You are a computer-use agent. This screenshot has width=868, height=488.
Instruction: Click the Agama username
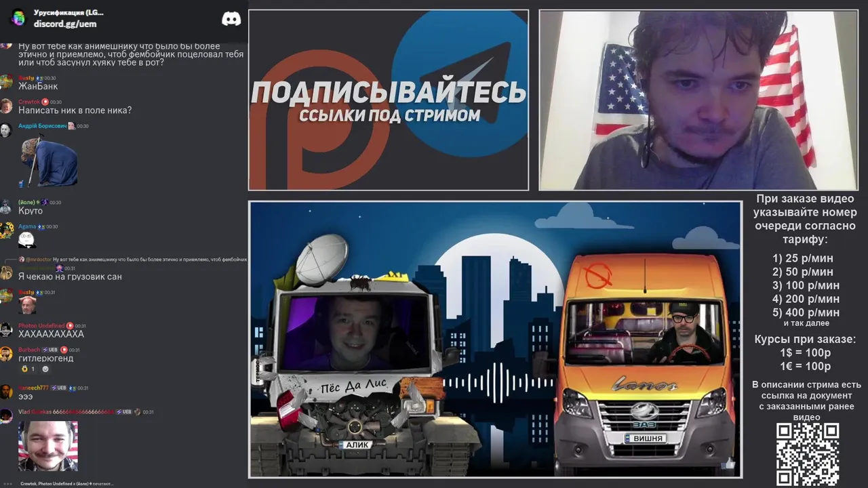coord(27,226)
